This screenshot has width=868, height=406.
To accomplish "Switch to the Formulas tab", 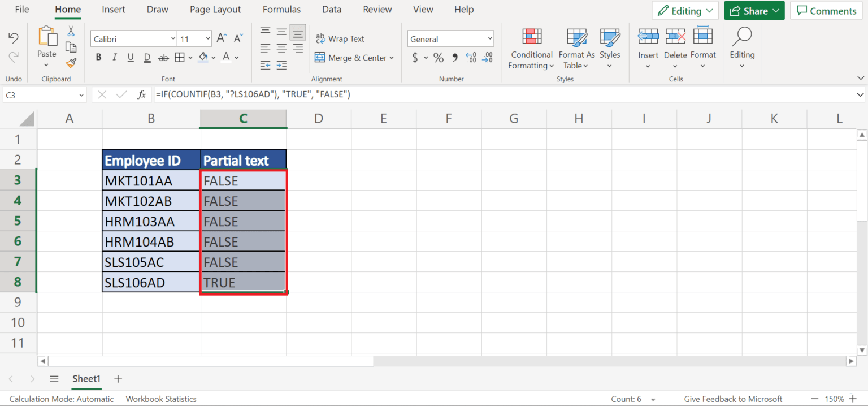I will [281, 10].
